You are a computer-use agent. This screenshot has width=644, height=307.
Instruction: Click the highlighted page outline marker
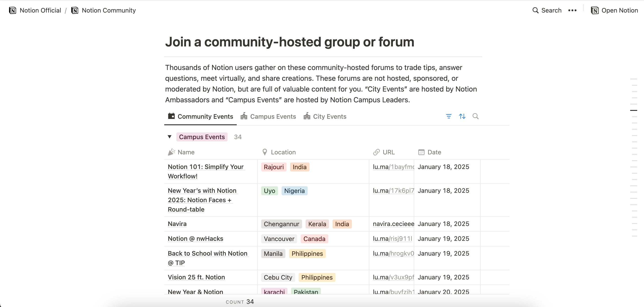pos(633,110)
